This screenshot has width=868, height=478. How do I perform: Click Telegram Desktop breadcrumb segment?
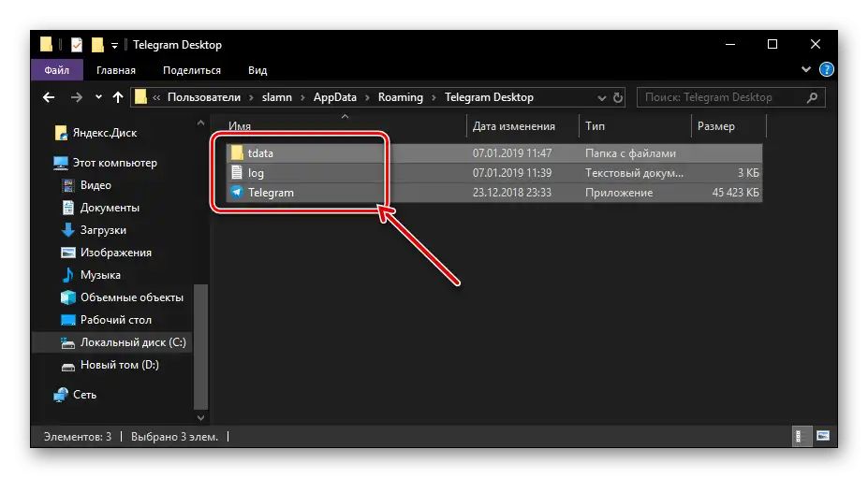489,97
